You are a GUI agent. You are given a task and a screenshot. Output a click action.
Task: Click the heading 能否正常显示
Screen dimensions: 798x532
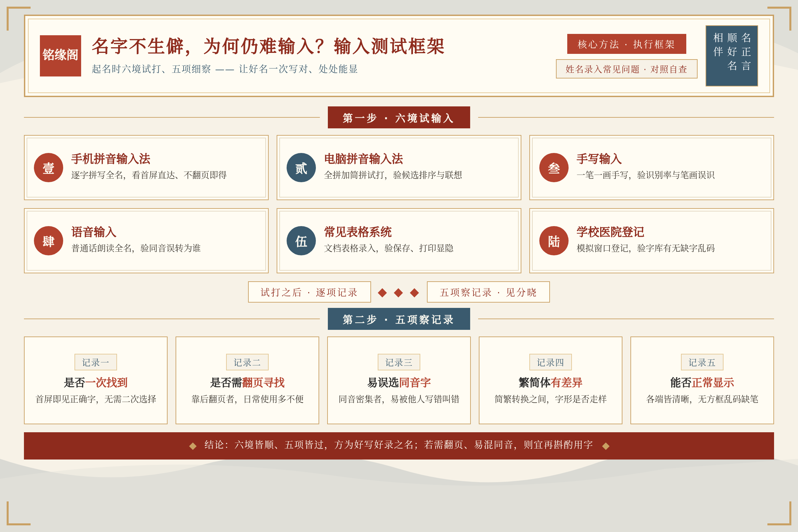(702, 383)
